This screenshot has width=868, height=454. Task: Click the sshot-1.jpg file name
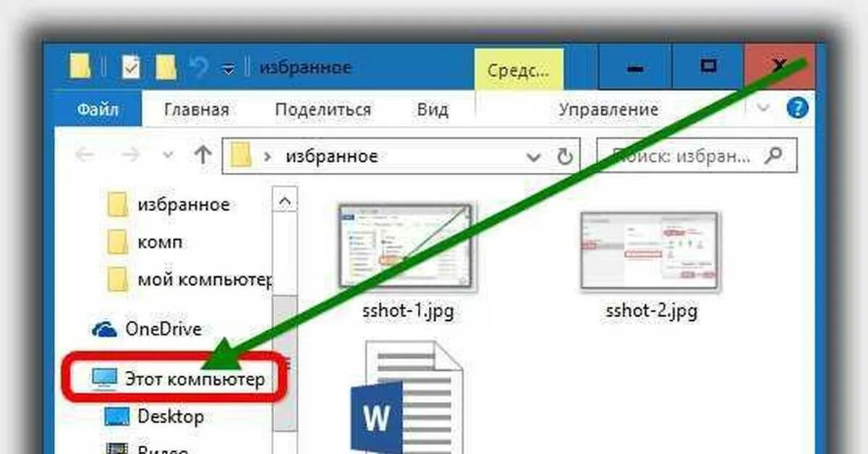pos(407,312)
